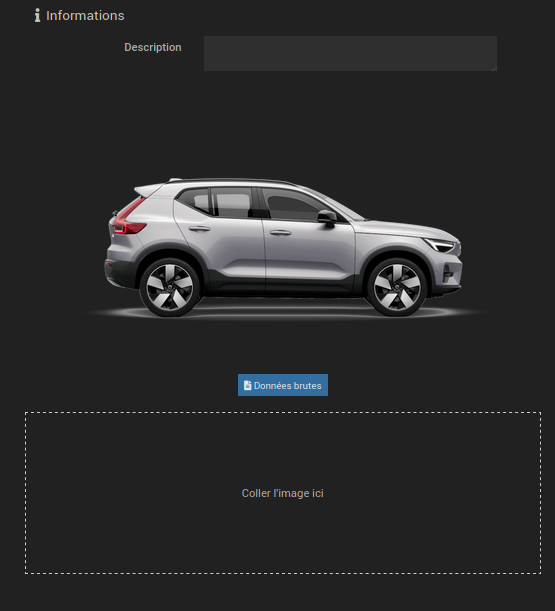Screen dimensions: 555x611
Task: Open the Données brutes raw data button
Action: pos(283,385)
